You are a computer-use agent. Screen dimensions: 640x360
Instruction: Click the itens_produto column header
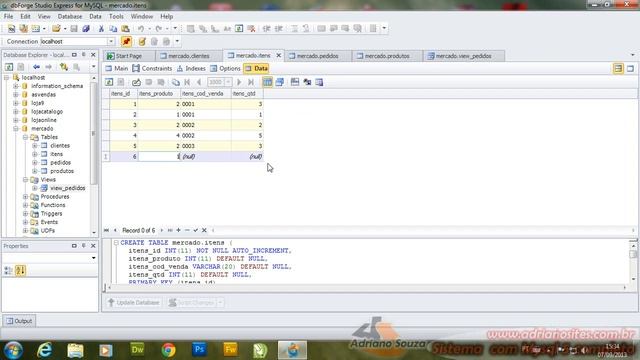(x=159, y=93)
